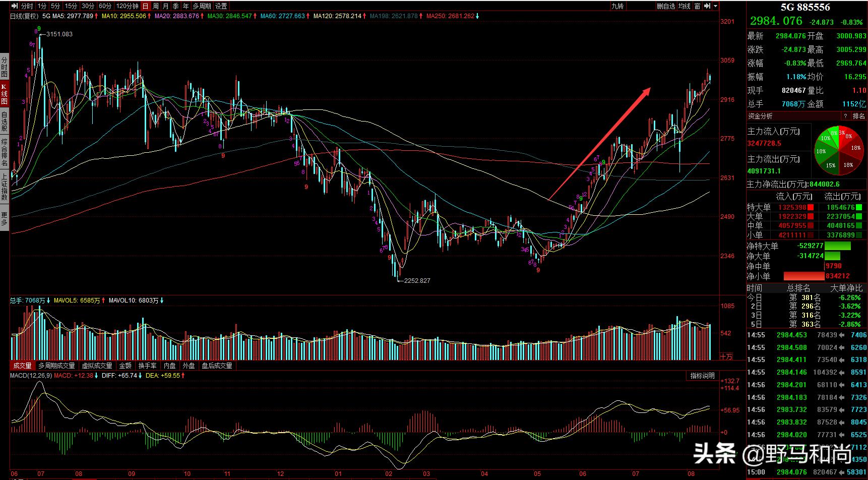Click the MA60: 2727.663 indicator value

pos(282,16)
